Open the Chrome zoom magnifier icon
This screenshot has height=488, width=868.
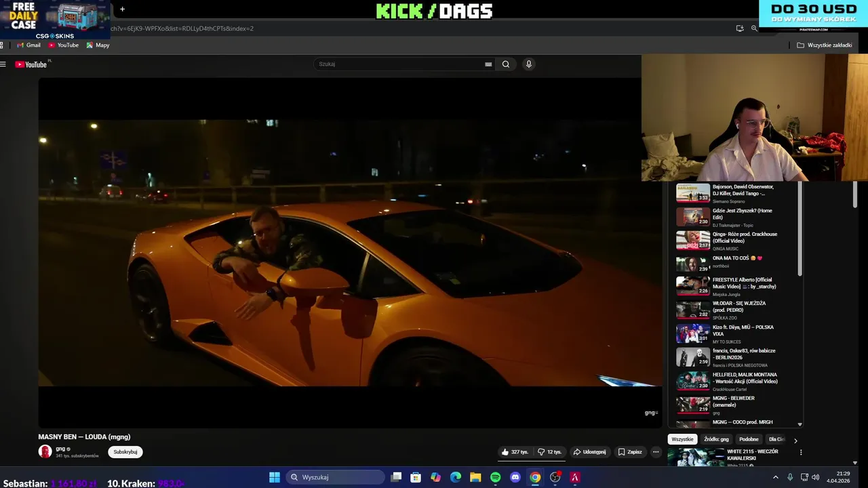[754, 28]
